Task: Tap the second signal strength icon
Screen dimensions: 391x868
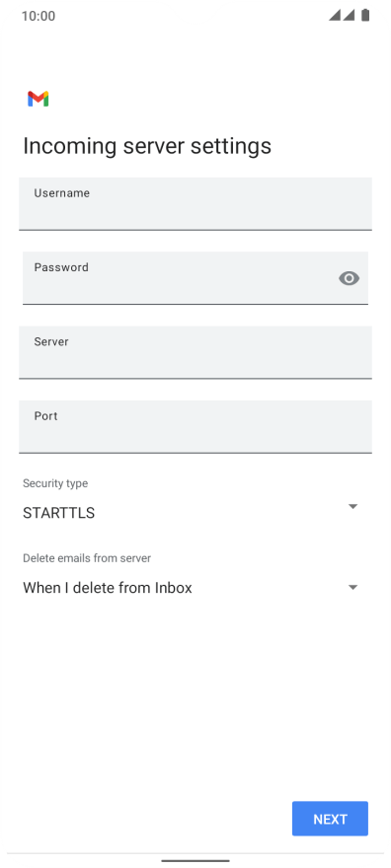Action: pos(349,16)
